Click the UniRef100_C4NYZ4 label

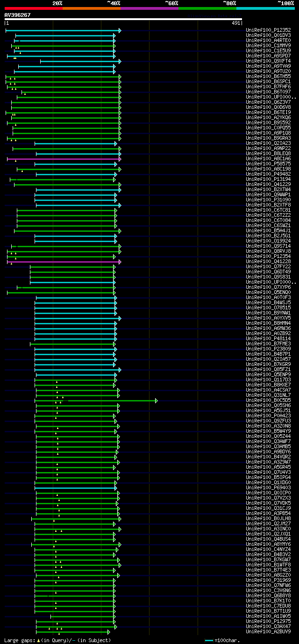click(x=268, y=550)
